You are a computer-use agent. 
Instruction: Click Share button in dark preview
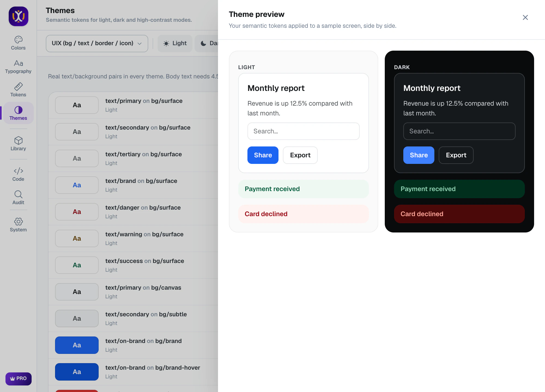click(x=419, y=155)
